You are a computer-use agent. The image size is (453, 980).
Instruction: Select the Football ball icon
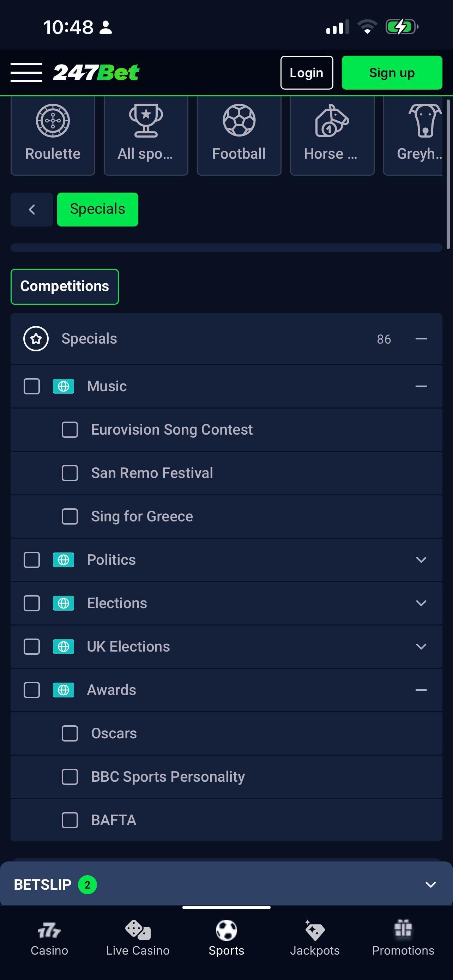[239, 121]
